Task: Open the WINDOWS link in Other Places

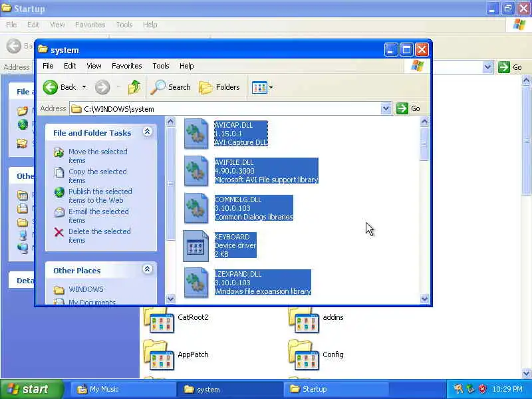Action: click(x=86, y=289)
